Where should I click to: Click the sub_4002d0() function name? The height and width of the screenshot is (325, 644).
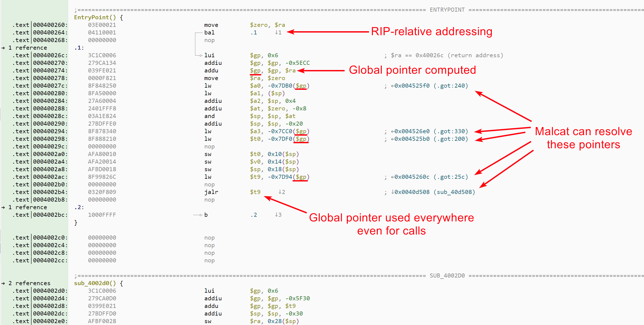(x=95, y=283)
